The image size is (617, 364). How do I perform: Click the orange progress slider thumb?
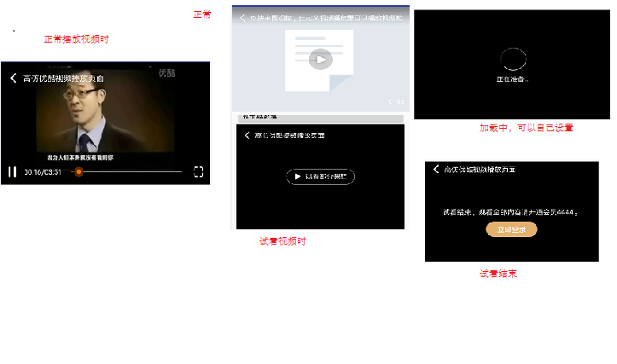[79, 172]
